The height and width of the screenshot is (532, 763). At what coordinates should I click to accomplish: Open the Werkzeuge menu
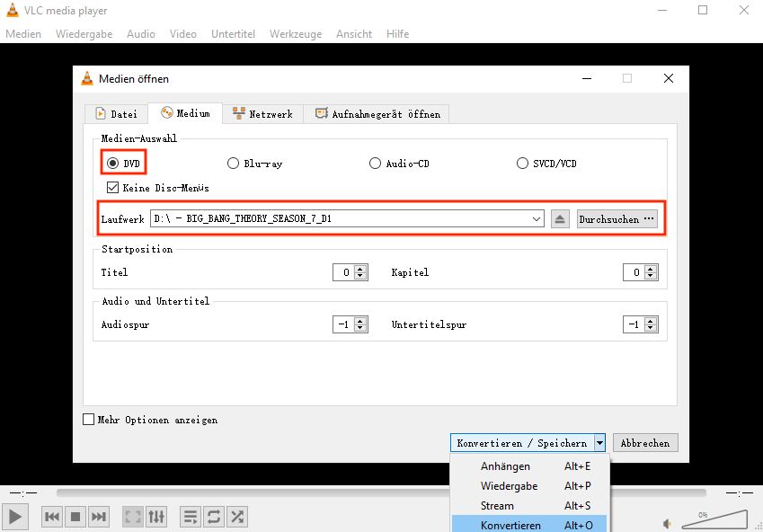pos(295,33)
